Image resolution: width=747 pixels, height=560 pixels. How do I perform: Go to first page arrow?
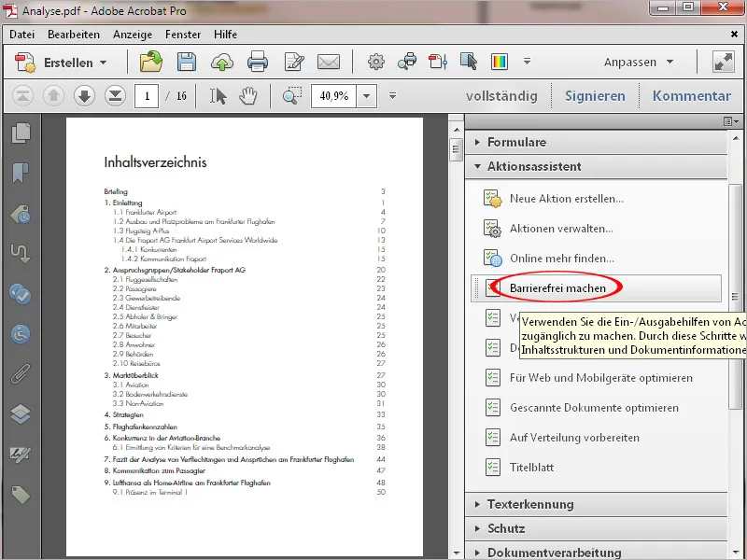point(22,96)
